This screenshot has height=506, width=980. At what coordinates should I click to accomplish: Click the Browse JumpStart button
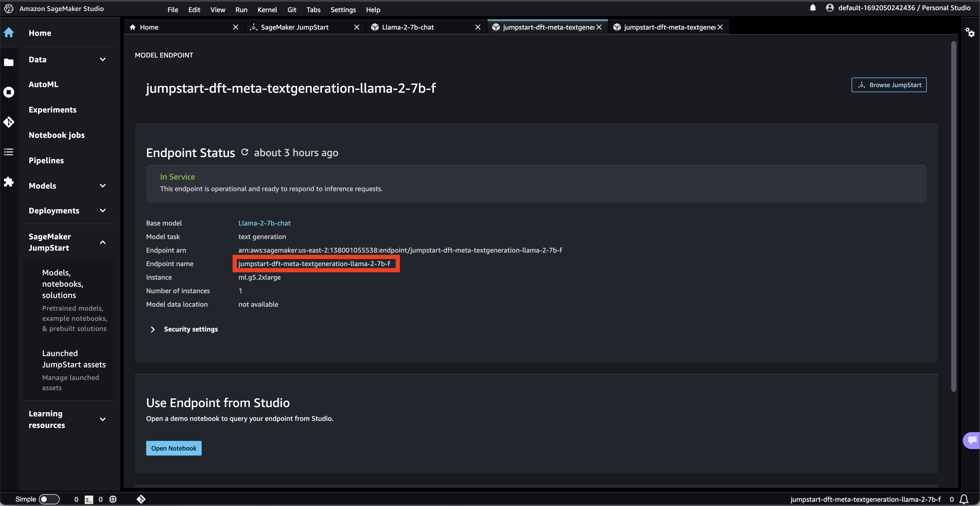click(x=889, y=85)
